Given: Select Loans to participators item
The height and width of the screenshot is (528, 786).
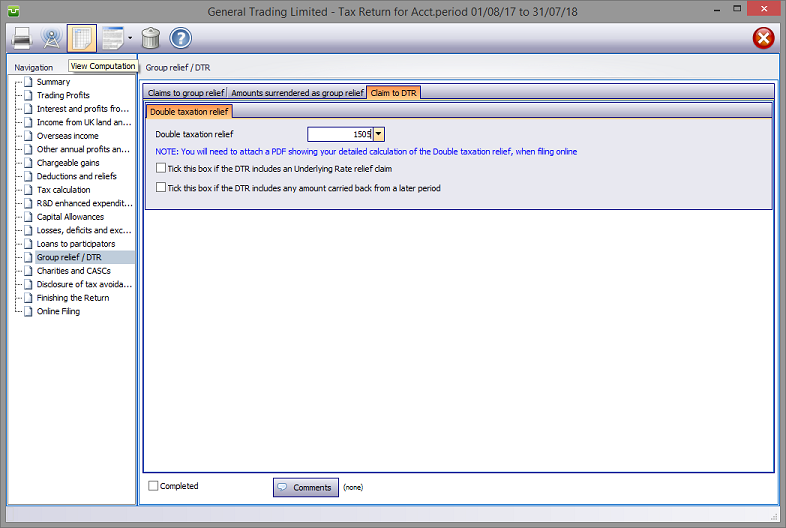Looking at the screenshot, I should (76, 244).
